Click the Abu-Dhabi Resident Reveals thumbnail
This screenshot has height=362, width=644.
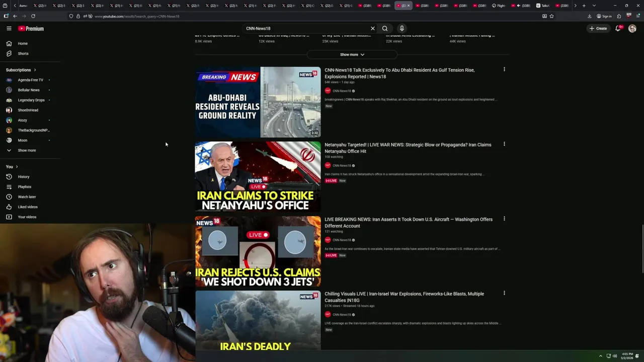click(258, 102)
